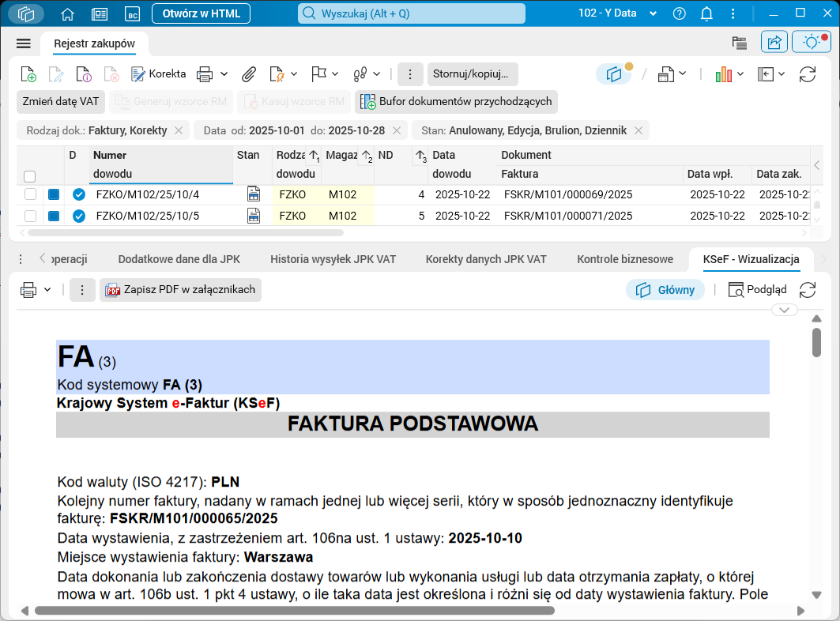Image resolution: width=840 pixels, height=621 pixels.
Task: Click Zapisz PDF w załącznikach
Action: pyautogui.click(x=182, y=289)
